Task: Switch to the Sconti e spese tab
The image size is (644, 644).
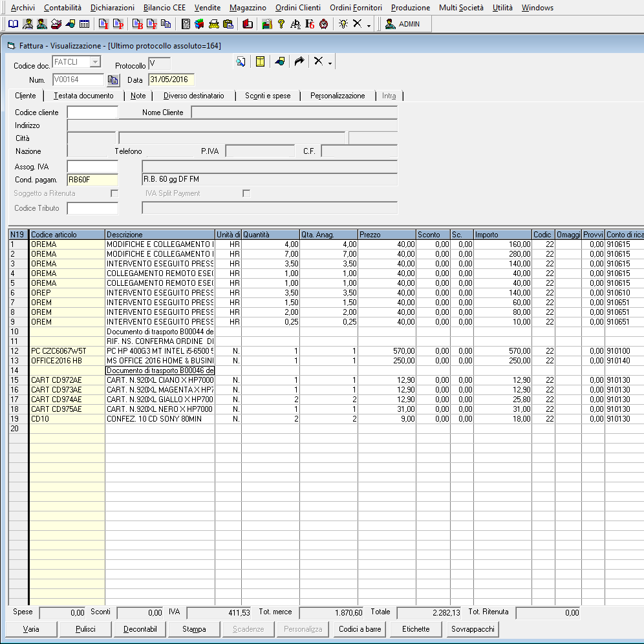Action: coord(268,96)
